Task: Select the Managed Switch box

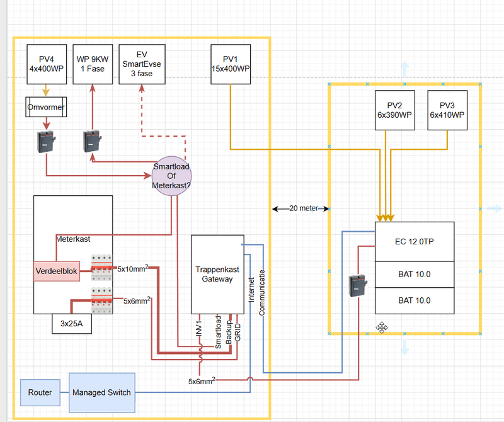Action: coord(102,392)
